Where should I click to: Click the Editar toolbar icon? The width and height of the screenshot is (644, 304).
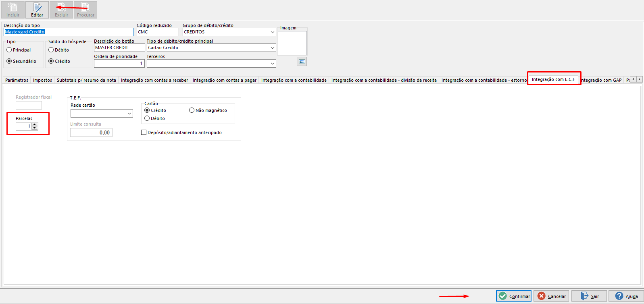pyautogui.click(x=37, y=10)
